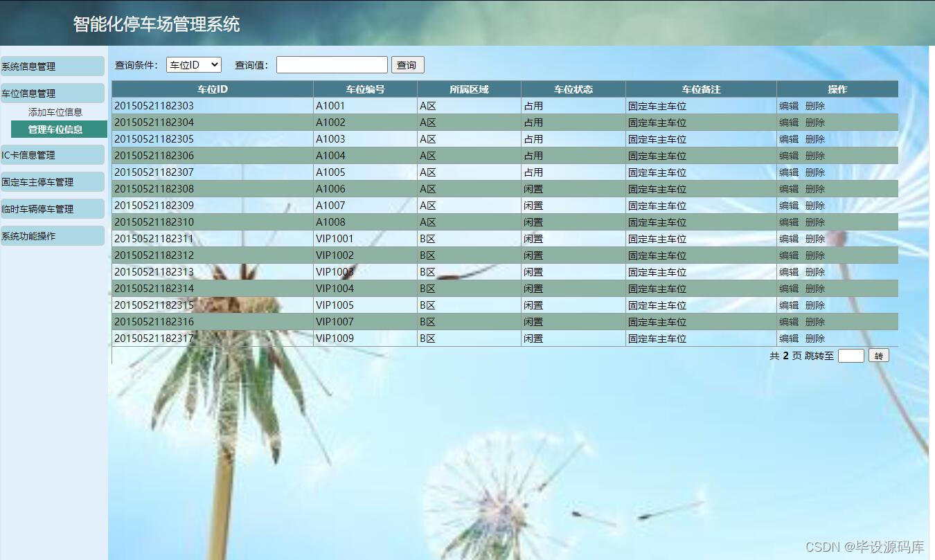Edit the A1005 occupied parking spot
The width and height of the screenshot is (935, 560).
(x=789, y=172)
